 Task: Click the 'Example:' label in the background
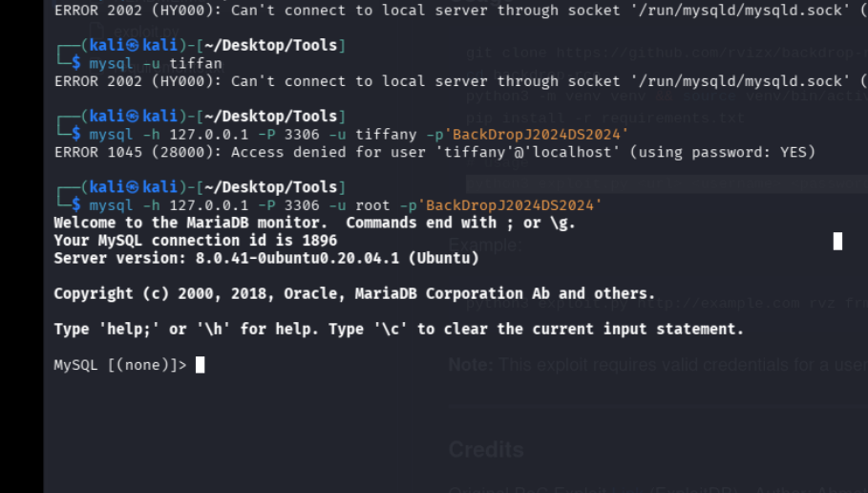pyautogui.click(x=484, y=246)
